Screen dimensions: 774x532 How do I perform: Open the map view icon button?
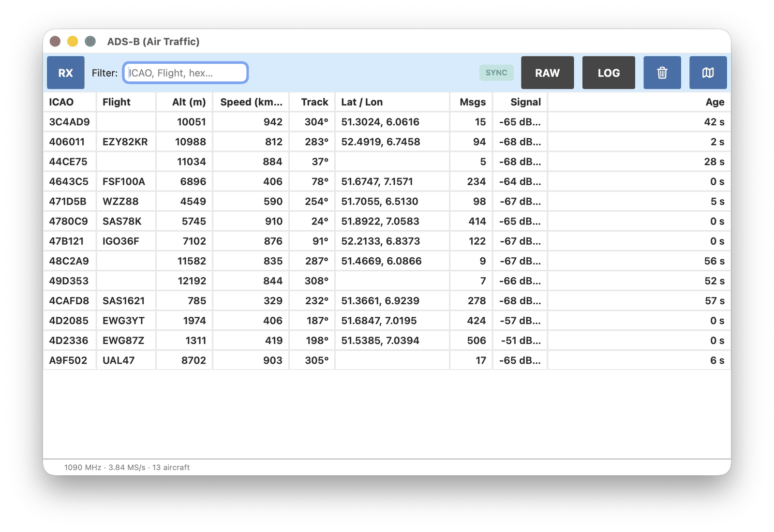point(708,73)
